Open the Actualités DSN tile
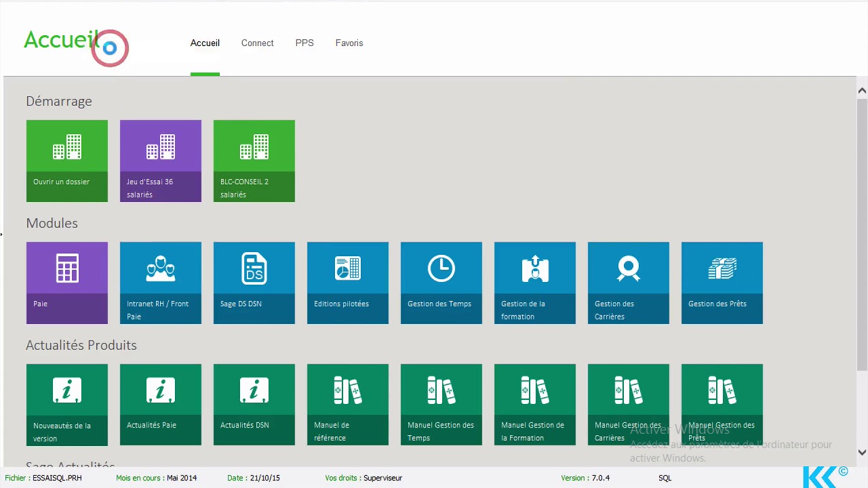This screenshot has width=868, height=488. pos(254,405)
